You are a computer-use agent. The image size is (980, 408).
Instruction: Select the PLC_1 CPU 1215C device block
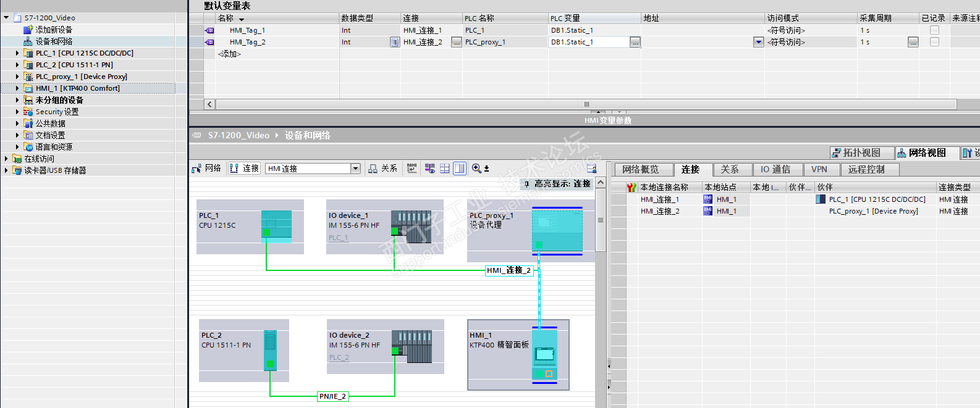250,227
